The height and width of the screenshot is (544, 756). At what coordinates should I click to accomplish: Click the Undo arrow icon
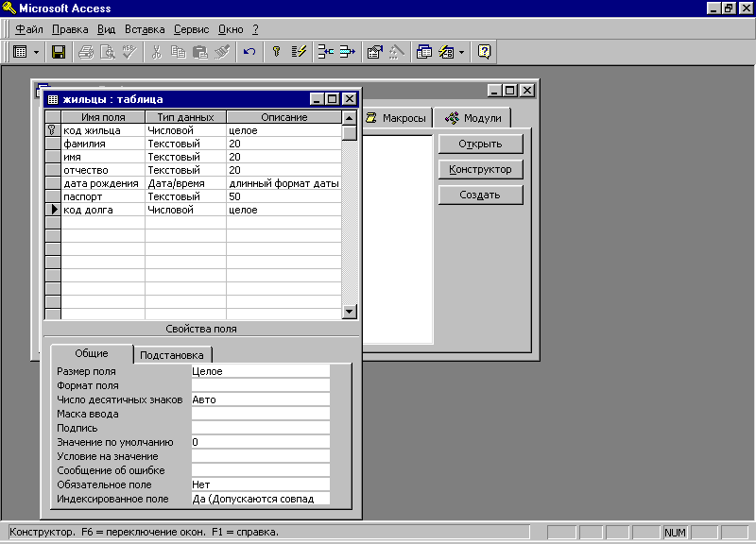[249, 52]
